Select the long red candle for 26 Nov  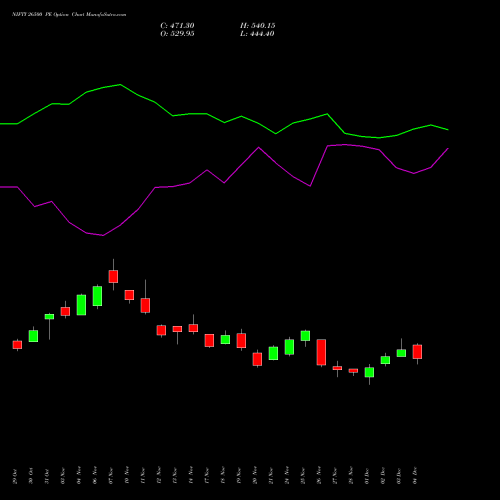[321, 352]
